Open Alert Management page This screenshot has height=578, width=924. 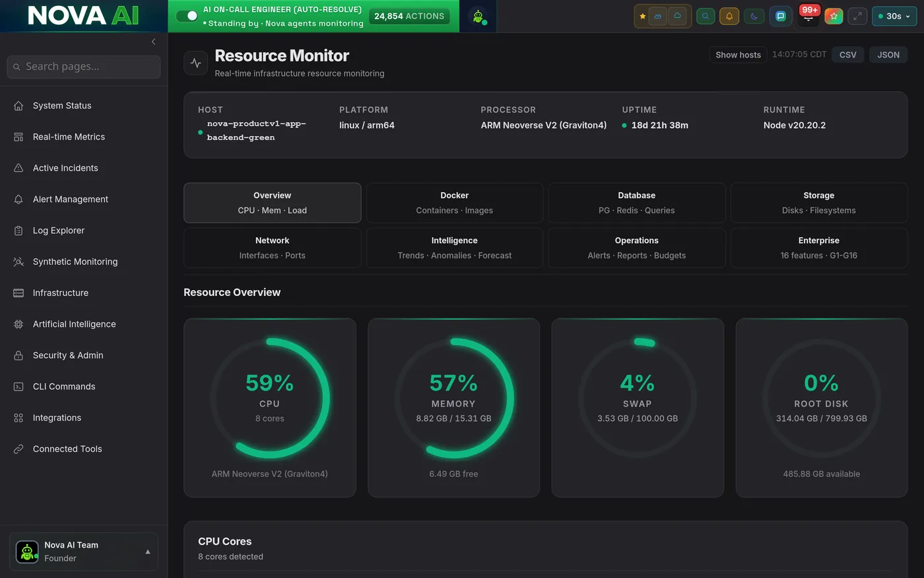coord(84,199)
